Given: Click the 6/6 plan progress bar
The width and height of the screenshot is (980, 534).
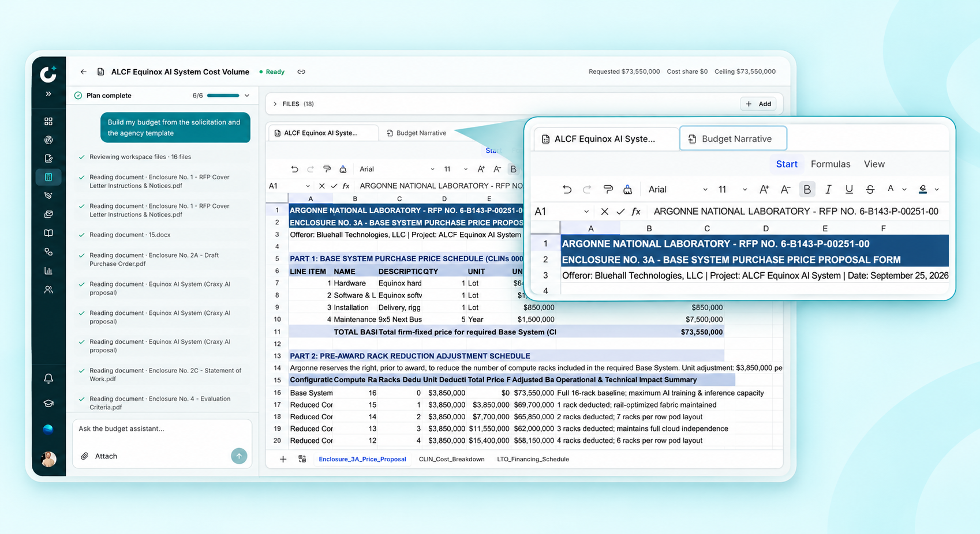Looking at the screenshot, I should pos(223,96).
